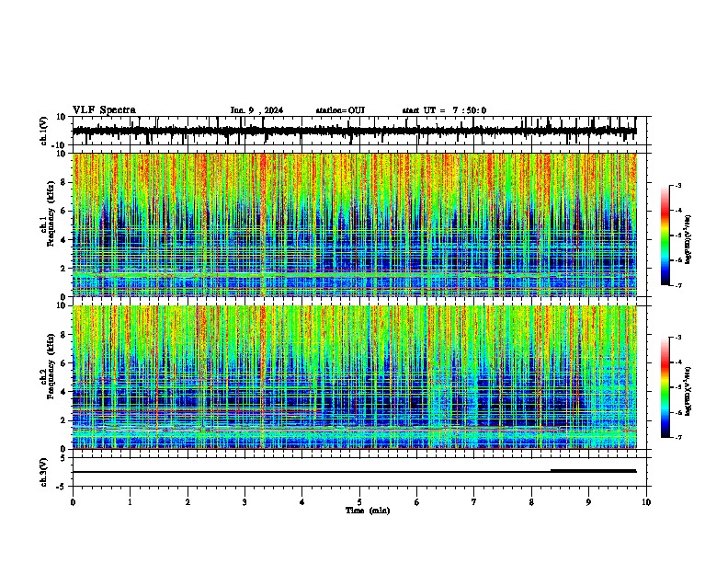Click the ch.1 spectrogram color scale bar
The height and width of the screenshot is (563, 728).
665,236
